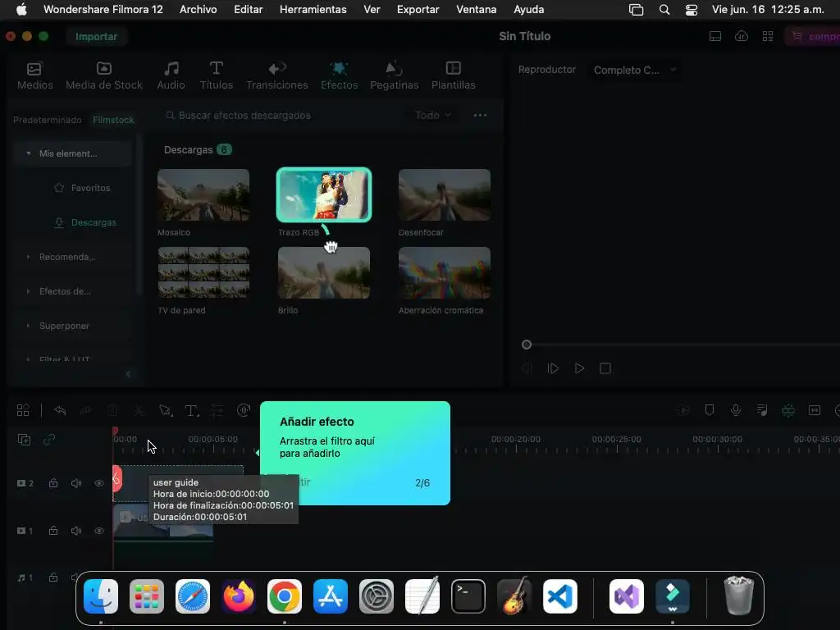The image size is (840, 630).
Task: Click the red playhead marker on timeline ruler
Action: tap(115, 431)
